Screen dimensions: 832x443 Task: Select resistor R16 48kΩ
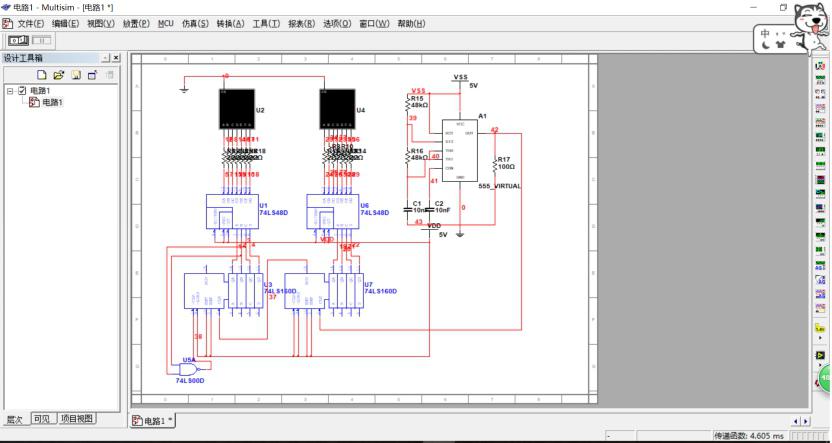pos(407,156)
